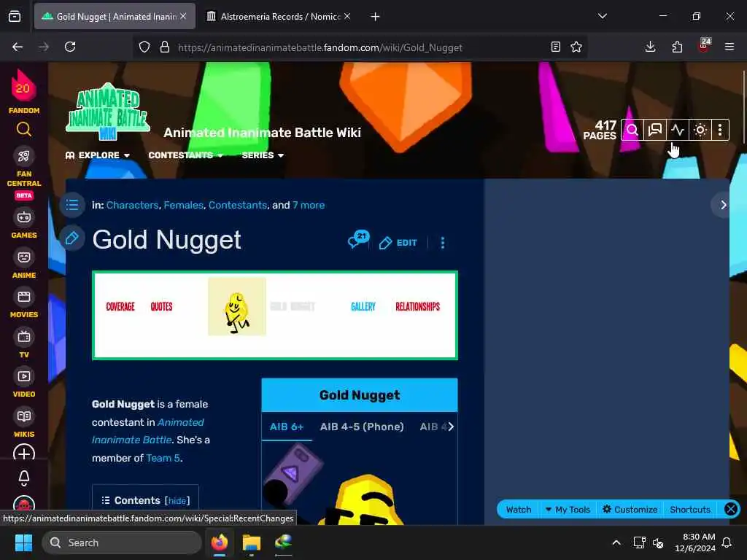747x560 pixels.
Task: Expand the SERIES dropdown menu
Action: pos(263,155)
